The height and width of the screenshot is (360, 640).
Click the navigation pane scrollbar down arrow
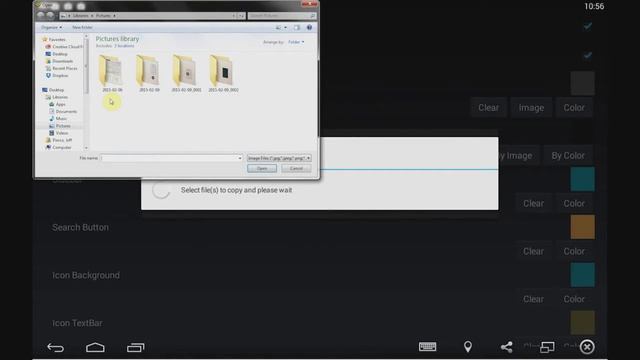click(86, 148)
